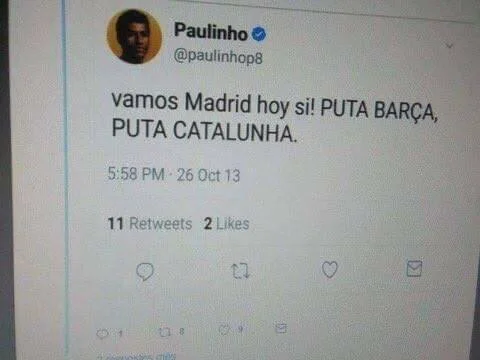Click the Paulinho display name
The width and height of the screenshot is (480, 360).
[x=211, y=31]
